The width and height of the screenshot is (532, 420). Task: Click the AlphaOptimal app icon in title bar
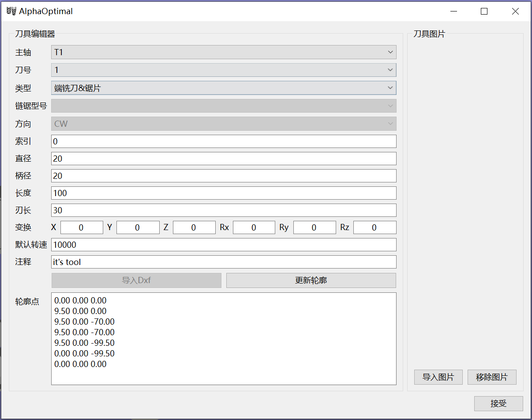tap(11, 11)
